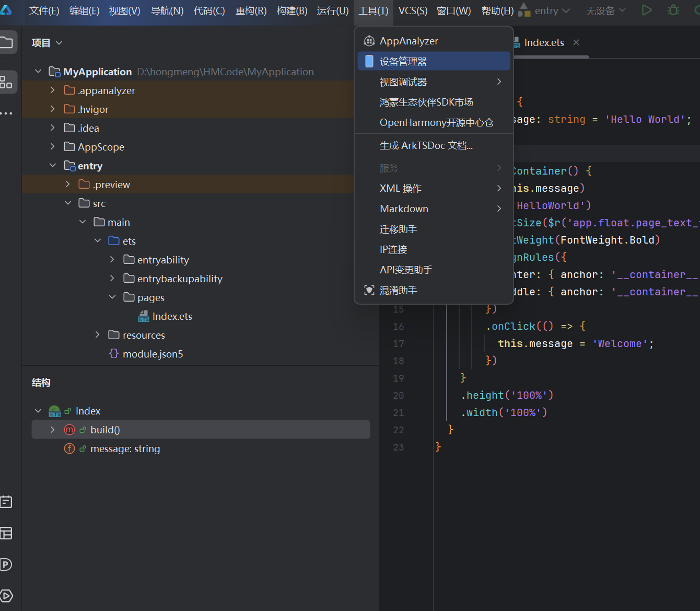Click the Run triangle button in toolbar

pyautogui.click(x=647, y=10)
